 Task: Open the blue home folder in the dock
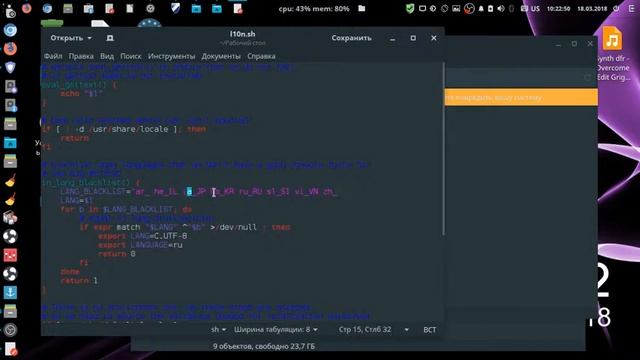click(10, 142)
